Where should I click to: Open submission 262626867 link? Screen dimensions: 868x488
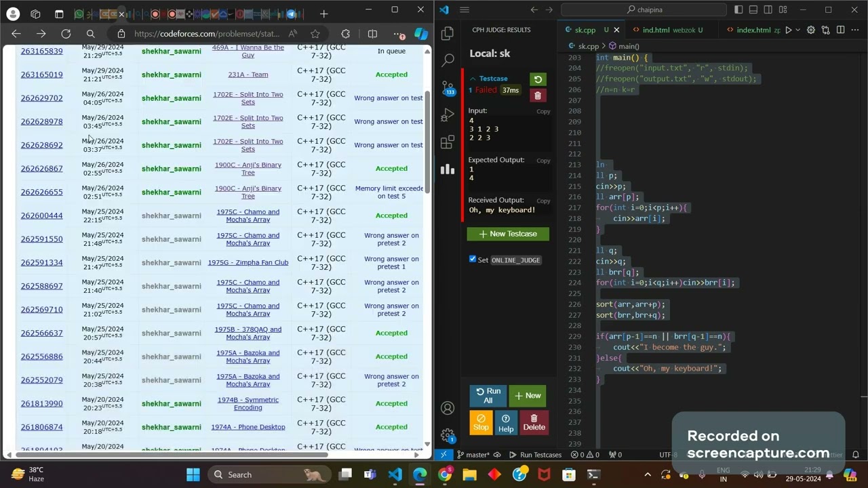pyautogui.click(x=41, y=169)
